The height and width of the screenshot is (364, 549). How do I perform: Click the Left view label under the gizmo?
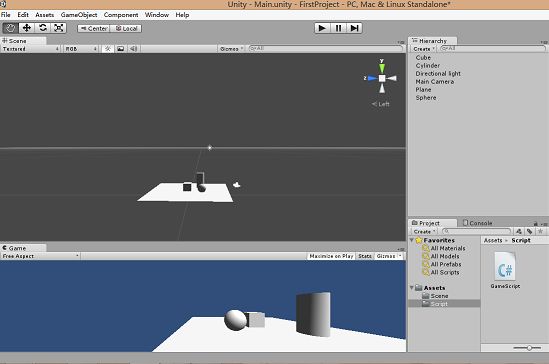[381, 104]
